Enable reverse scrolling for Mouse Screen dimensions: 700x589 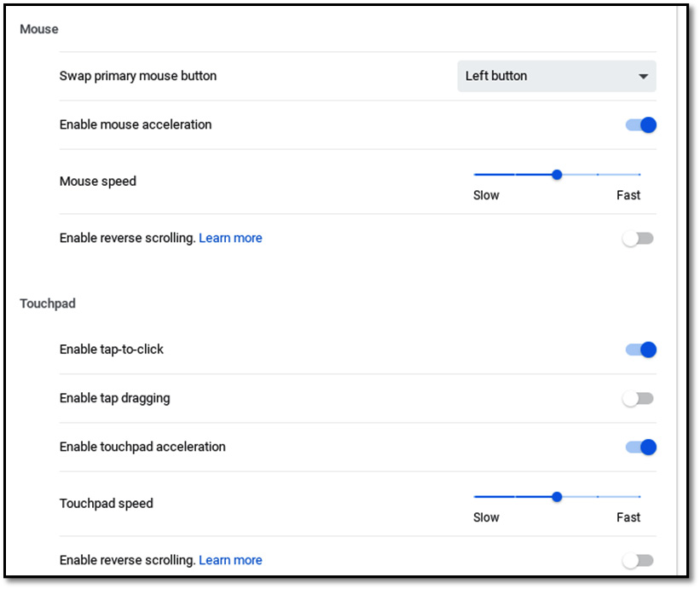pos(638,239)
